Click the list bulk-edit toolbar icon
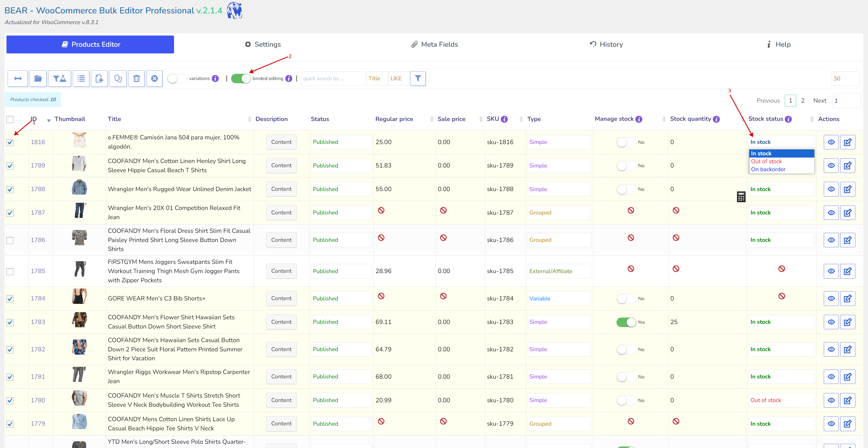Screen dimensions: 868x448 (x=81, y=79)
